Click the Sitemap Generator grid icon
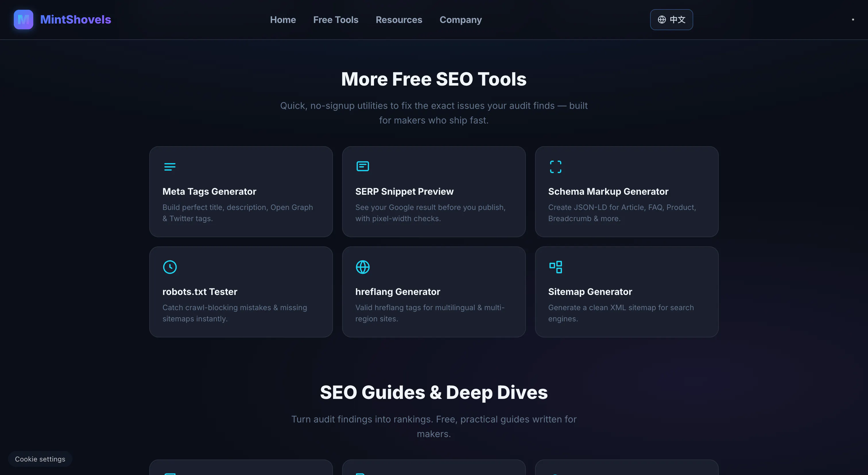The image size is (868, 475). coord(555,267)
